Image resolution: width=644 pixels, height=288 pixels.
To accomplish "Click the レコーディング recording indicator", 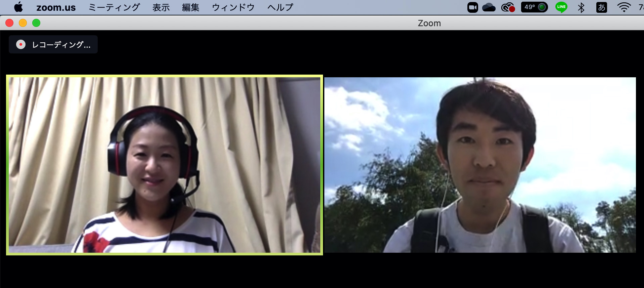I will pyautogui.click(x=53, y=45).
